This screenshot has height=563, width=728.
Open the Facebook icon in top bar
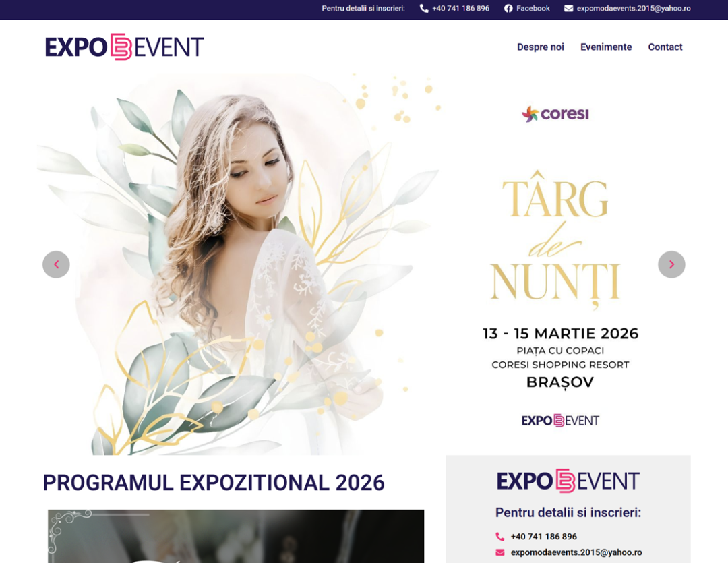[508, 8]
